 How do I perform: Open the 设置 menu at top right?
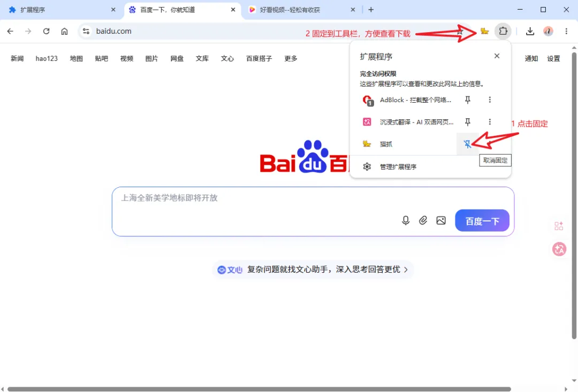(553, 59)
